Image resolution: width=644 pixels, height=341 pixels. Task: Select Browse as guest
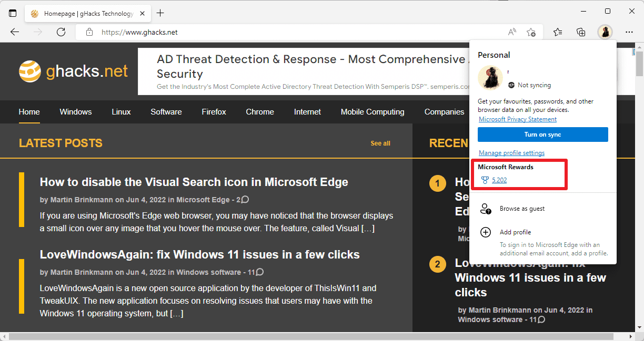[x=521, y=208]
